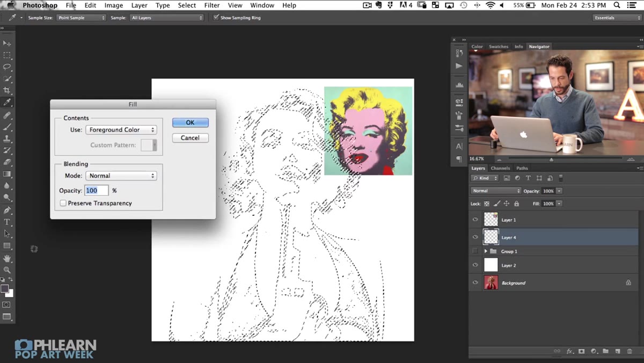The image size is (644, 363).
Task: Show Group 1 visibility box
Action: [475, 251]
